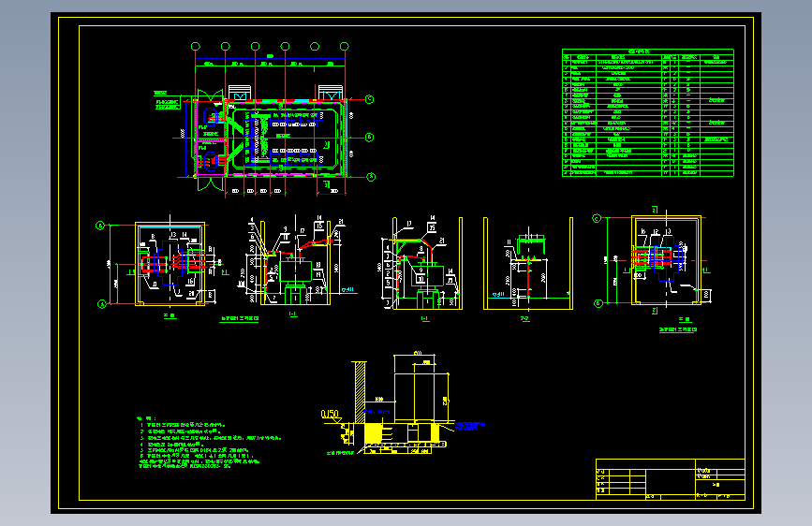
Task: Click the leftmost column grid circle above floor plan
Action: (195, 47)
